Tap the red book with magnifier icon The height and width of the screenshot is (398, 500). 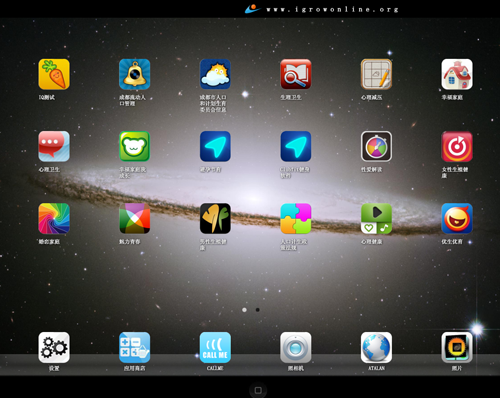pos(296,74)
